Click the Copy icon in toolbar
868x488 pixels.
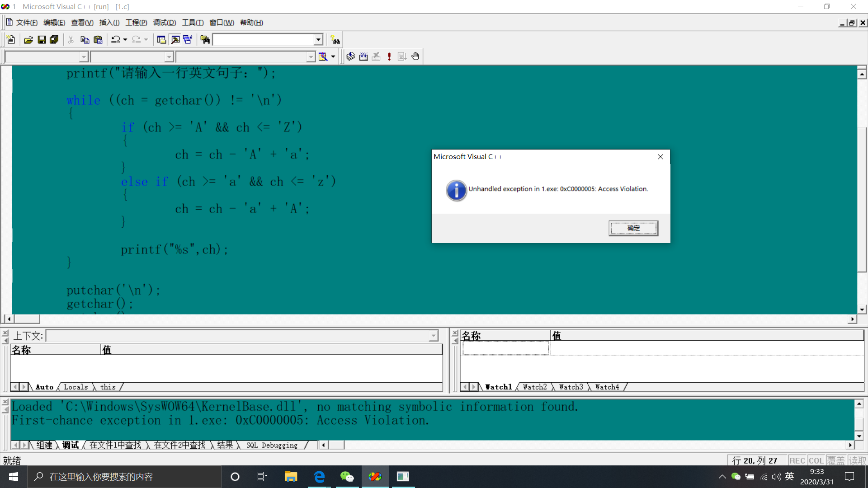(85, 40)
